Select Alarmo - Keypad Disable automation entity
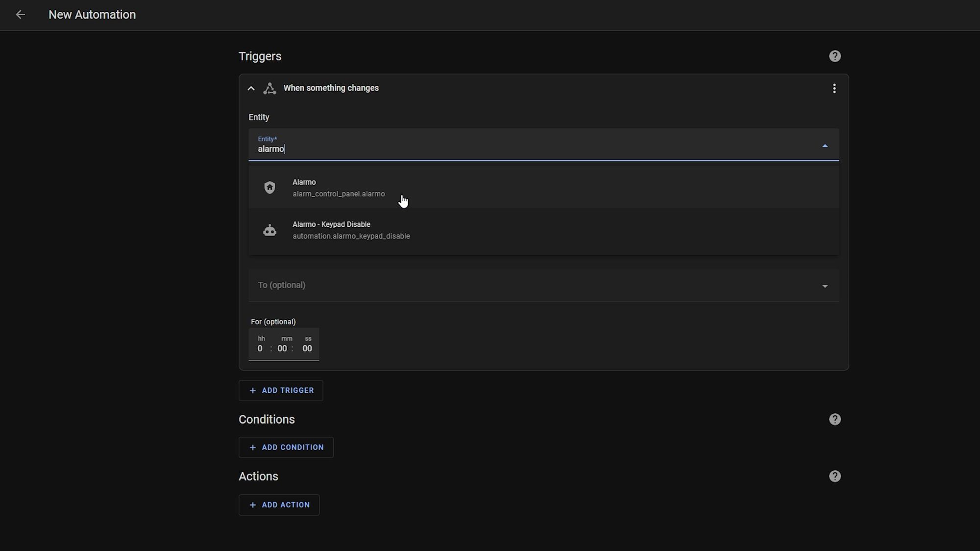Screen dimensions: 980x551 [x=543, y=230]
